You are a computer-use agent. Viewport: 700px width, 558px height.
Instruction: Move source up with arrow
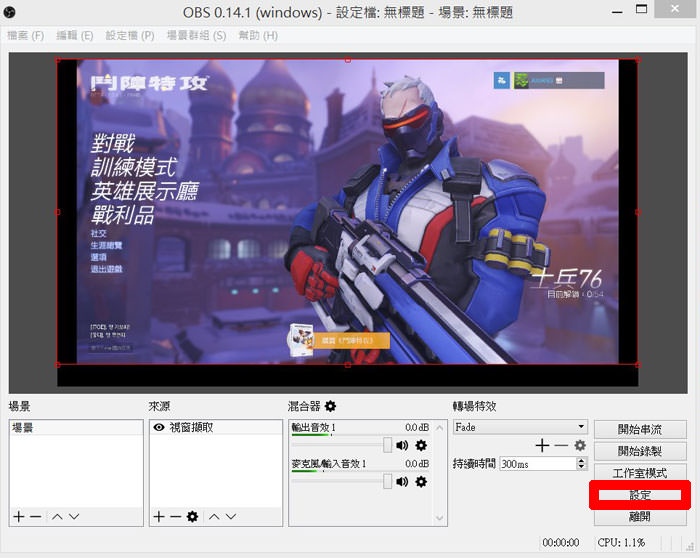pos(214,516)
